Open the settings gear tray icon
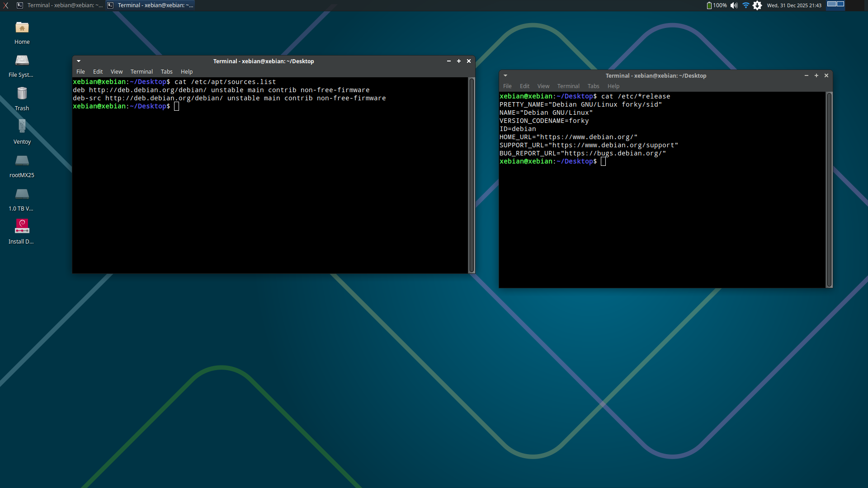 (757, 5)
